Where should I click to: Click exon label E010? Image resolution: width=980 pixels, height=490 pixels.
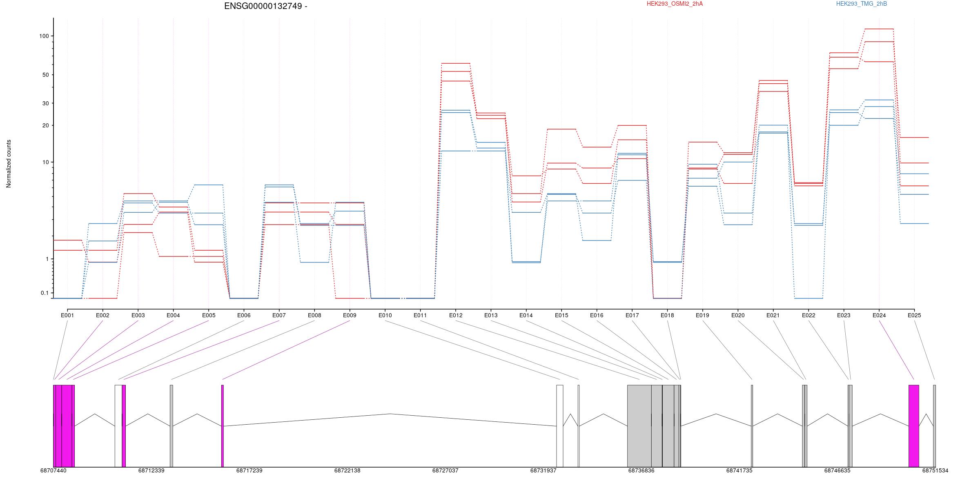385,315
